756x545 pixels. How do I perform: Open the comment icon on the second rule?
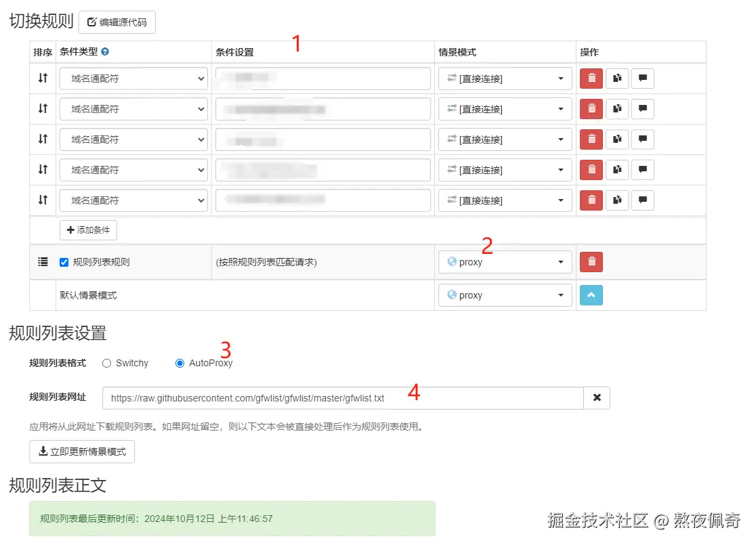pos(643,108)
